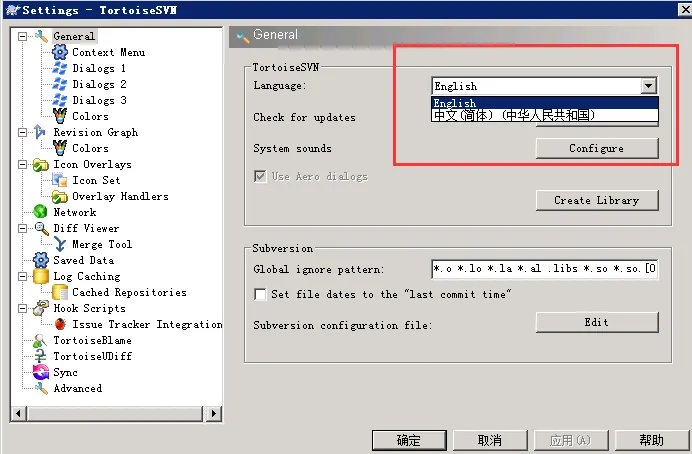Toggle Use Aero dialogs checkbox

pos(260,176)
